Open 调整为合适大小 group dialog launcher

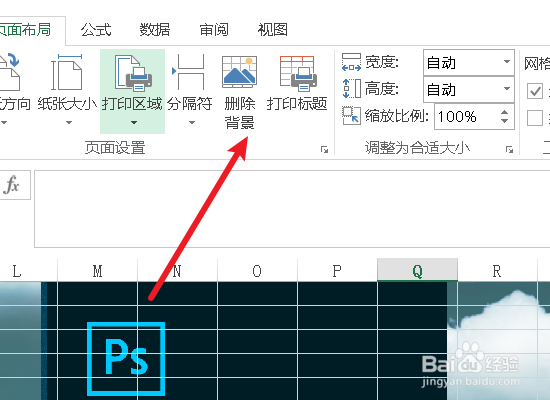(x=509, y=150)
